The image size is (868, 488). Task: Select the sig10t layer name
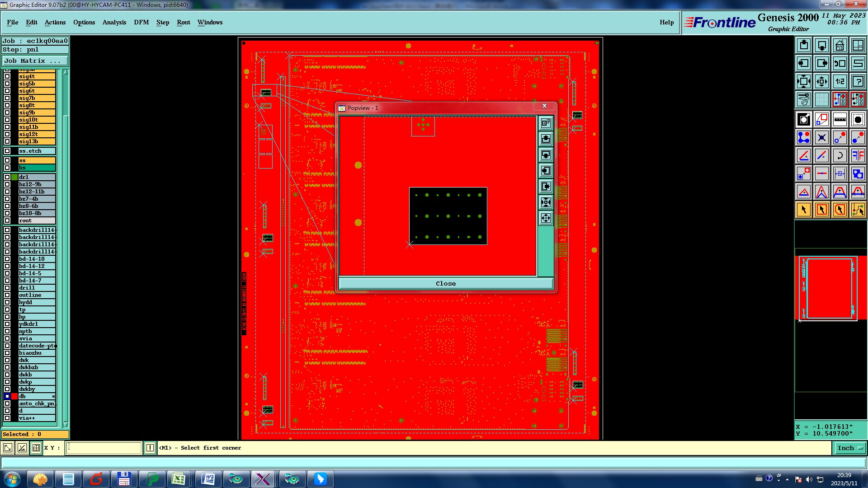37,120
